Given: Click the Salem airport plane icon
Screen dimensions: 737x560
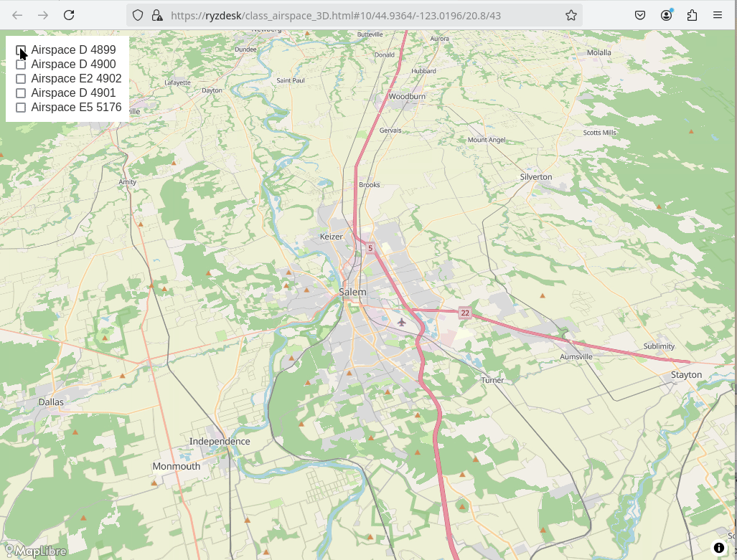Looking at the screenshot, I should point(401,322).
